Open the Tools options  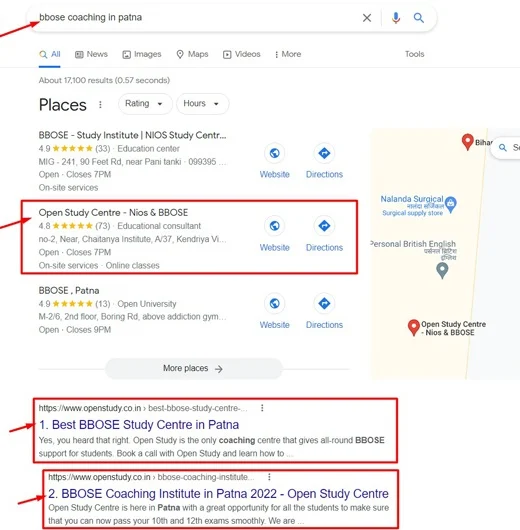pos(415,54)
